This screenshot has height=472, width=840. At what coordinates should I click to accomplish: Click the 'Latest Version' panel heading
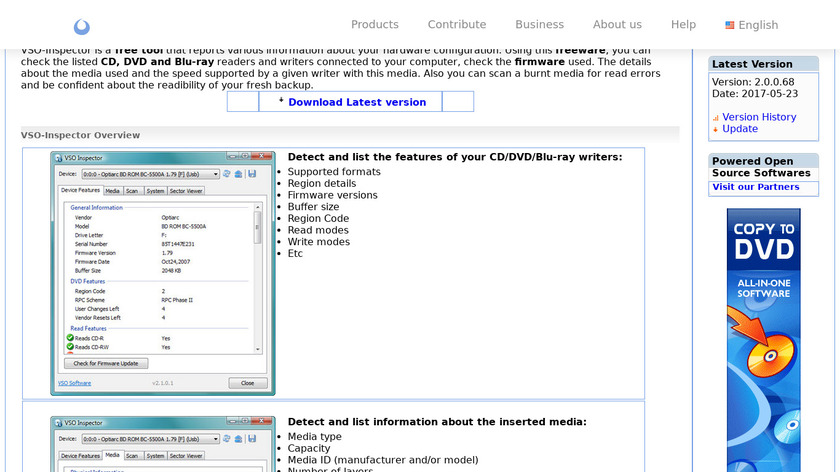point(752,64)
